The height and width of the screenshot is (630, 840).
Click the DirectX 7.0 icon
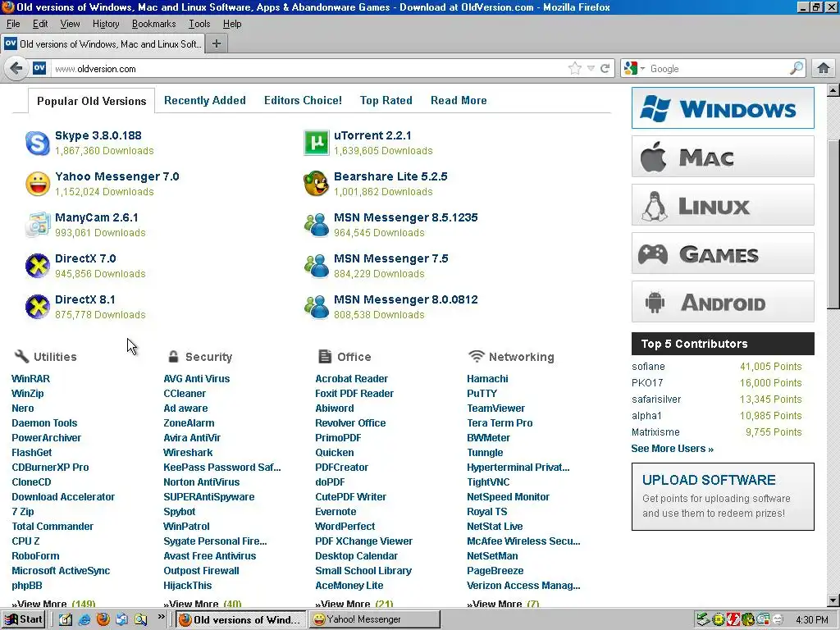click(x=38, y=266)
